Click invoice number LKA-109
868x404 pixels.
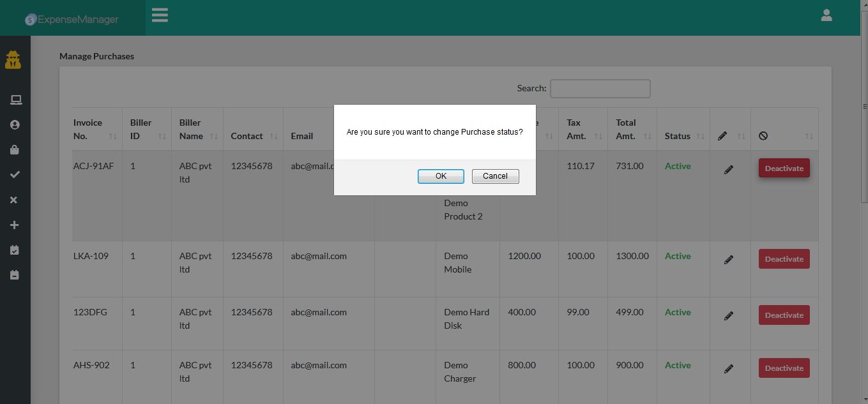(x=91, y=256)
